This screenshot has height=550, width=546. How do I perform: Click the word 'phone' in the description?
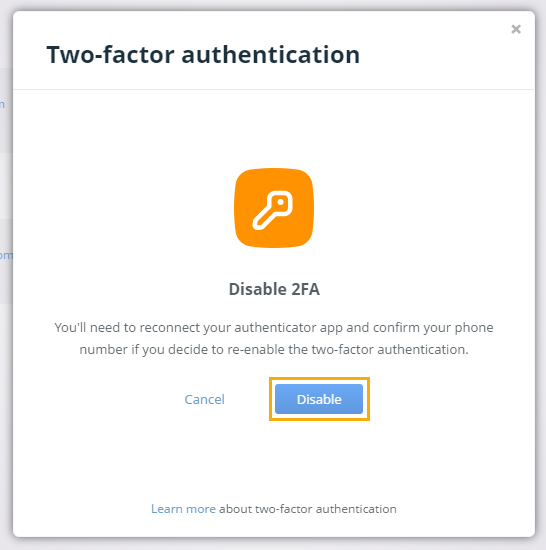click(x=474, y=328)
